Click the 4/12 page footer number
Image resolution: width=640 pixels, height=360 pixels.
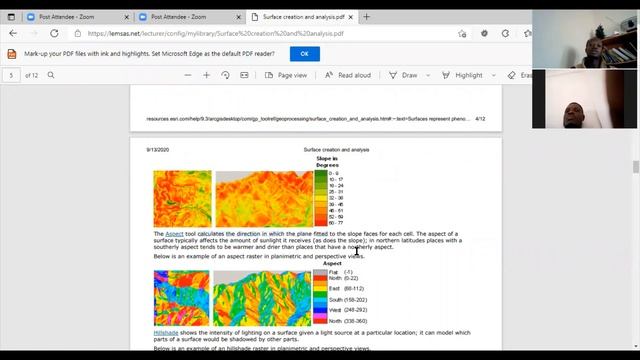(480, 119)
